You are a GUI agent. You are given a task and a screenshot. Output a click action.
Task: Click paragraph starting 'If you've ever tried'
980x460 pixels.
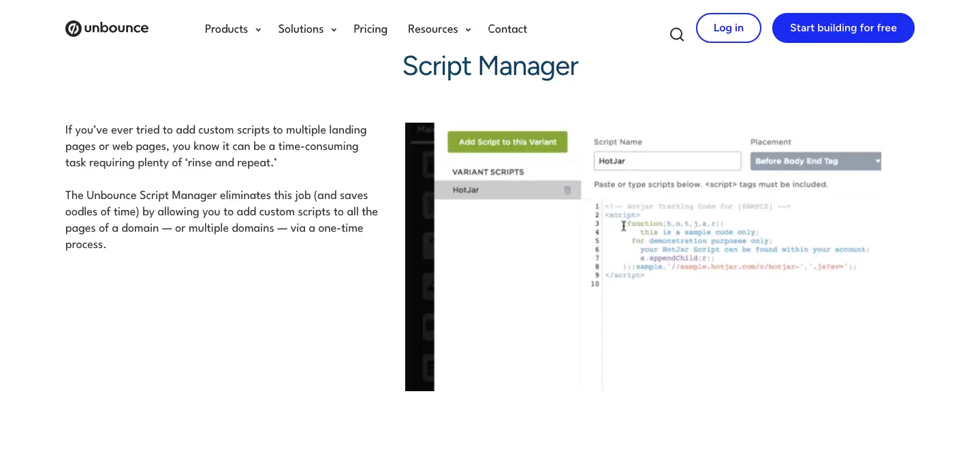pyautogui.click(x=217, y=147)
